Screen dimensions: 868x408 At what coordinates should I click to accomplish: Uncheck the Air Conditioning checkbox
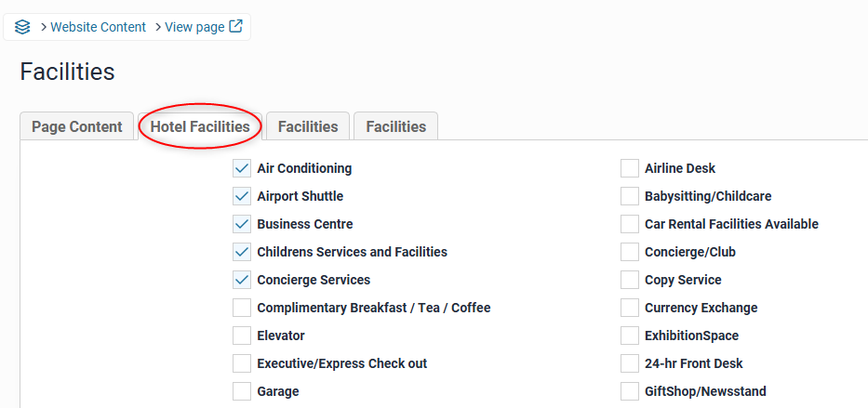tap(242, 168)
